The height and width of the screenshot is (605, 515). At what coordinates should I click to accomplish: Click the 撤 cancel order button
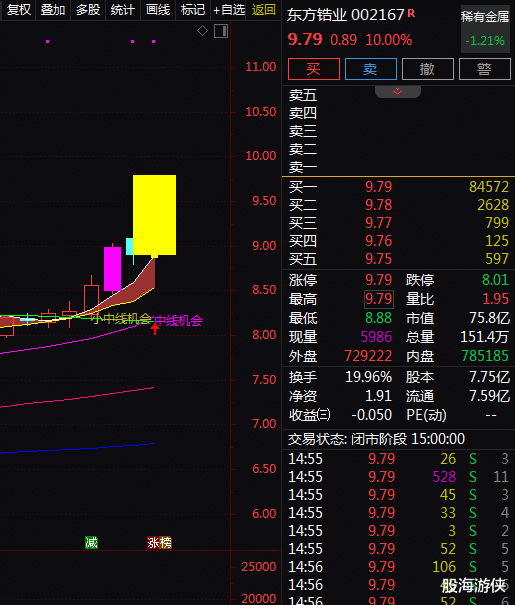click(x=427, y=69)
